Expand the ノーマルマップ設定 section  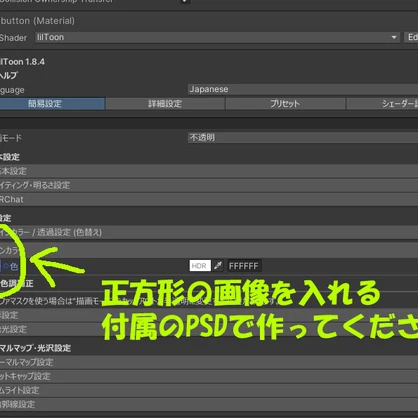[209, 362]
